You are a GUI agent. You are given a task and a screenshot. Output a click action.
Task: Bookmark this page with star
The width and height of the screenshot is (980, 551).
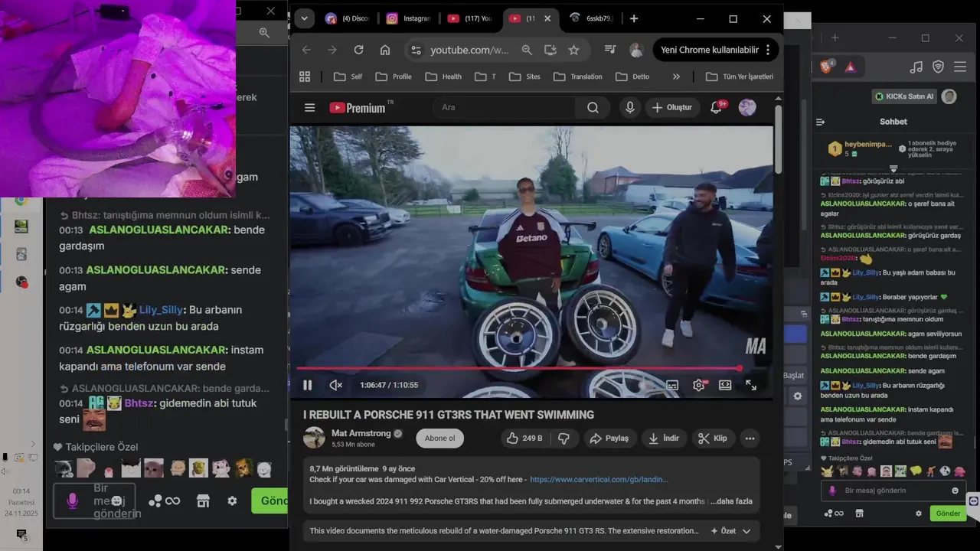573,50
